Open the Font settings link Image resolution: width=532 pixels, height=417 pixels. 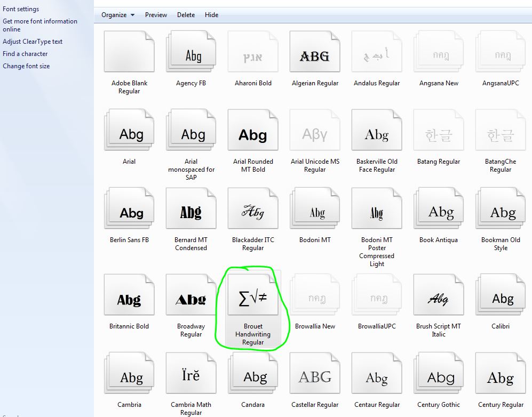click(x=21, y=9)
